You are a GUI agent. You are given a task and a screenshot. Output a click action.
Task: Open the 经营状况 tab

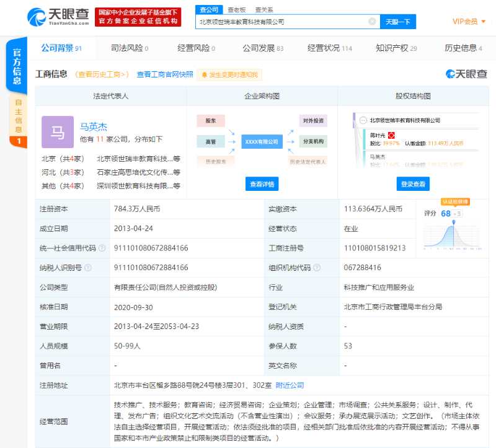330,48
